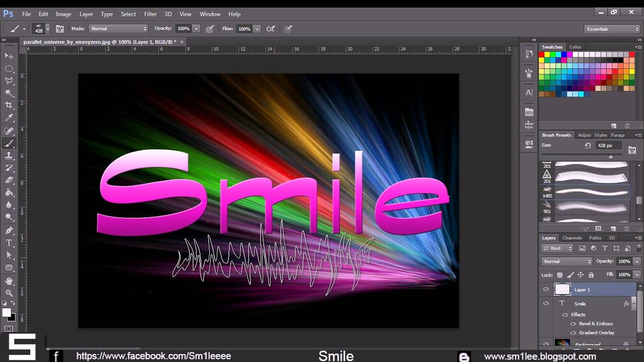Open the Brush panel toggle icon
The image size is (644, 362).
(60, 29)
